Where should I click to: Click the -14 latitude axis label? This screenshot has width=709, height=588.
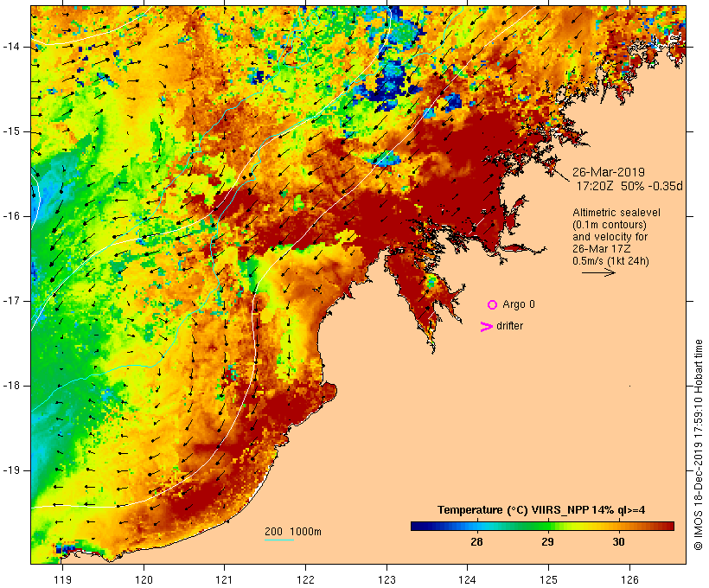point(11,47)
